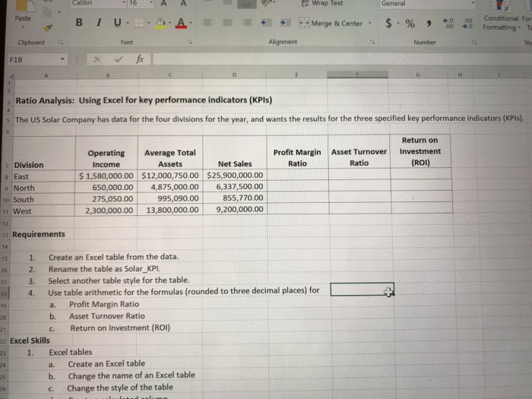This screenshot has width=532, height=399.
Task: Open the Calibri font name dropdown
Action: [x=123, y=3]
